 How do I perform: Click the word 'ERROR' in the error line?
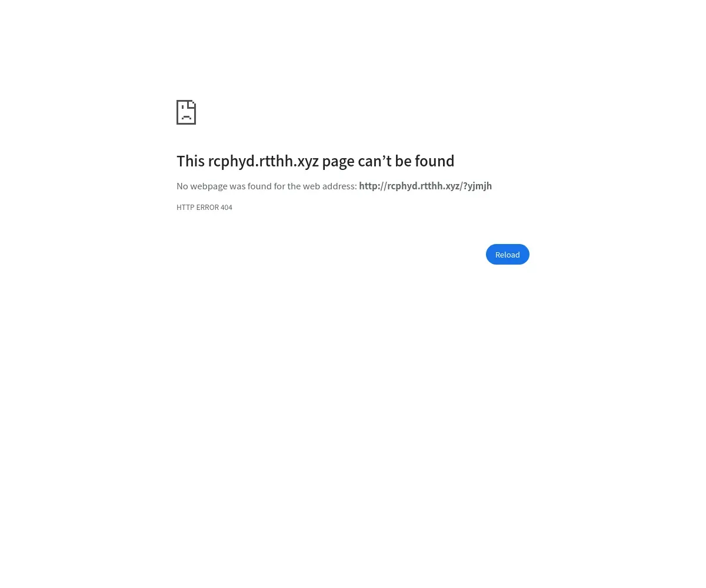tap(208, 207)
